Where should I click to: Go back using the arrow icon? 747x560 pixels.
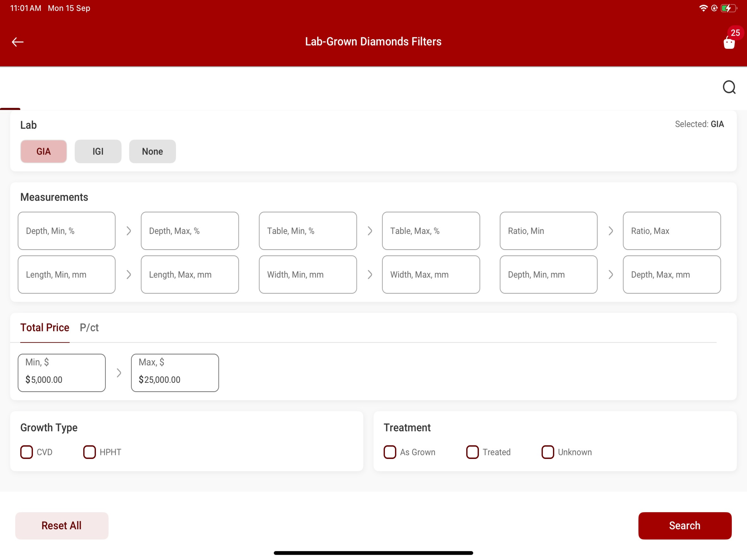point(17,42)
